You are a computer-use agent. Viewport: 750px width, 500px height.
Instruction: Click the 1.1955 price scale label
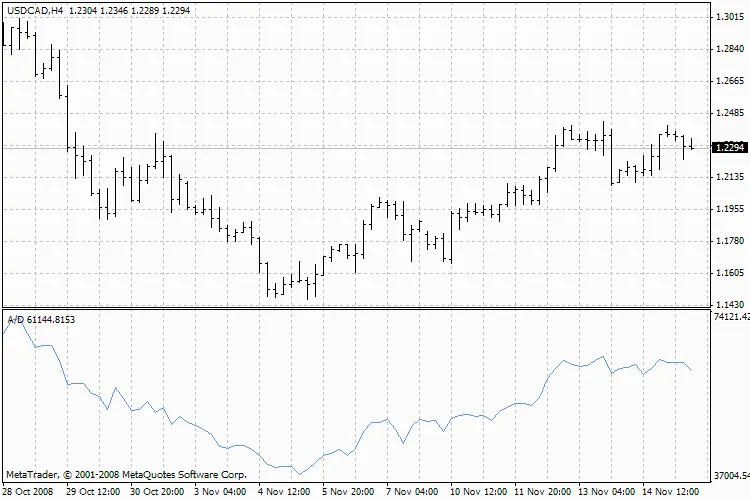(729, 209)
